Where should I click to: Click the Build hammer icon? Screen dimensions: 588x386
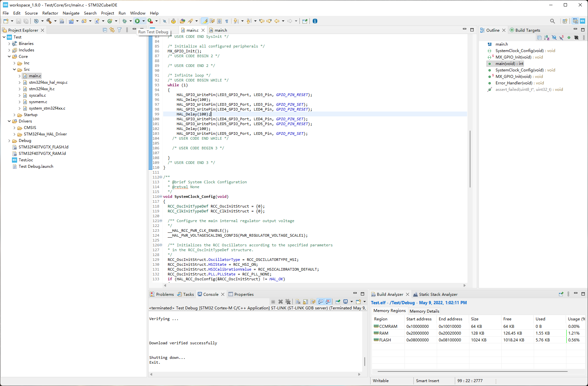[x=49, y=21]
